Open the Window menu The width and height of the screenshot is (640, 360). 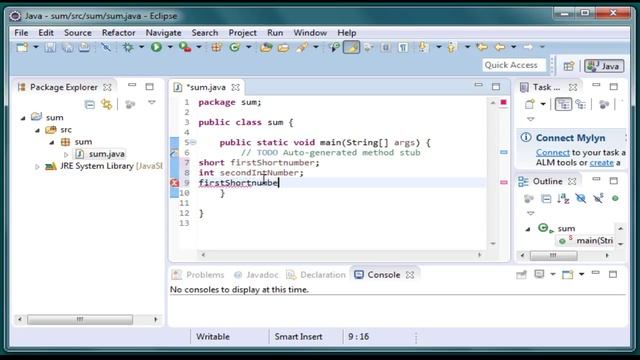[x=310, y=33]
